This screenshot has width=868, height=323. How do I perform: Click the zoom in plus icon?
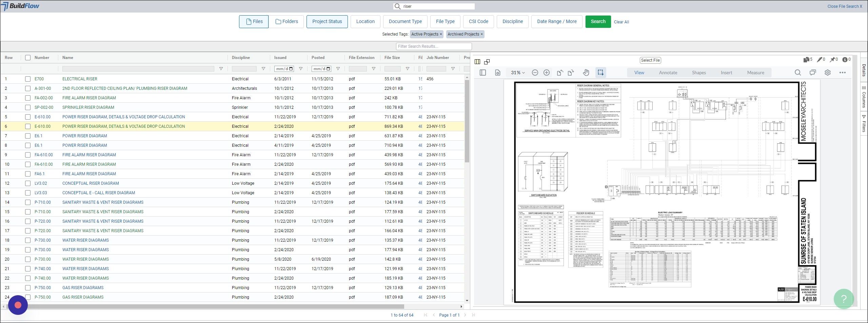[x=546, y=73]
